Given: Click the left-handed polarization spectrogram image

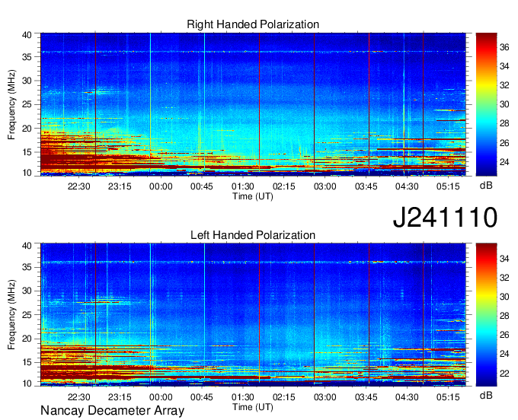Looking at the screenshot, I should coord(253,315).
